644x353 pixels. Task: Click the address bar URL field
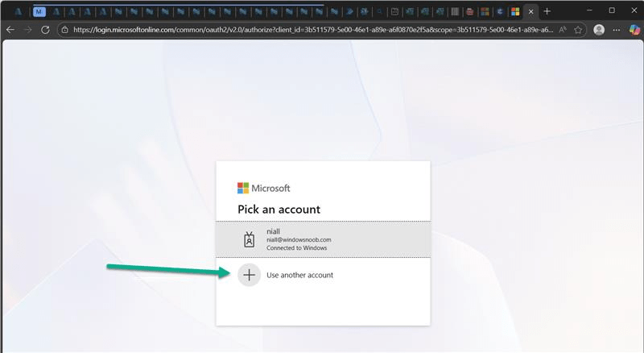click(306, 29)
